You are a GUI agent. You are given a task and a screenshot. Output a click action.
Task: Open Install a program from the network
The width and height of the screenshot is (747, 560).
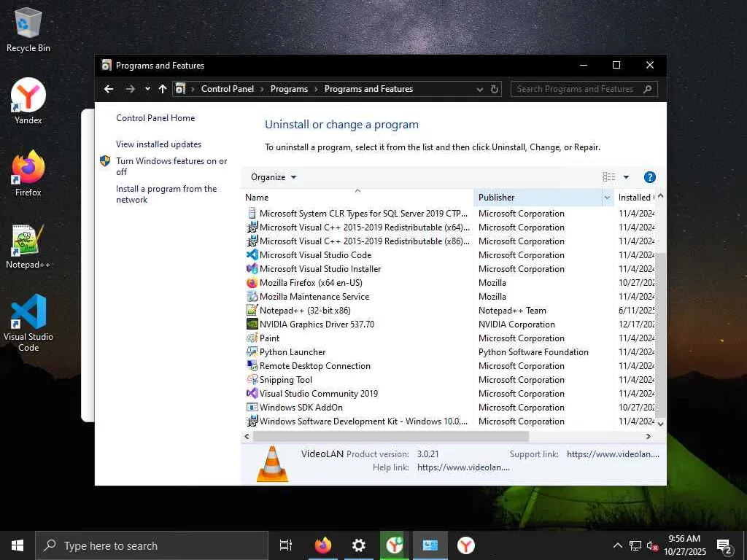tap(166, 194)
